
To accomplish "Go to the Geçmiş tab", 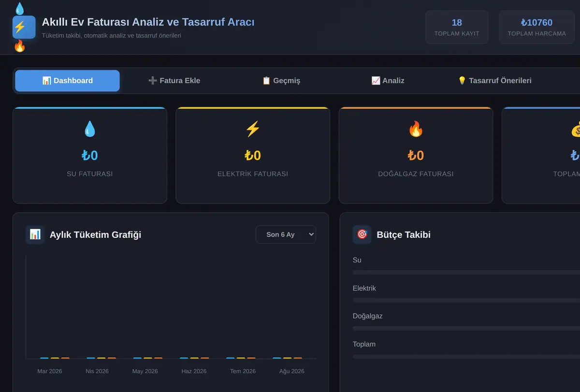I will tap(281, 81).
